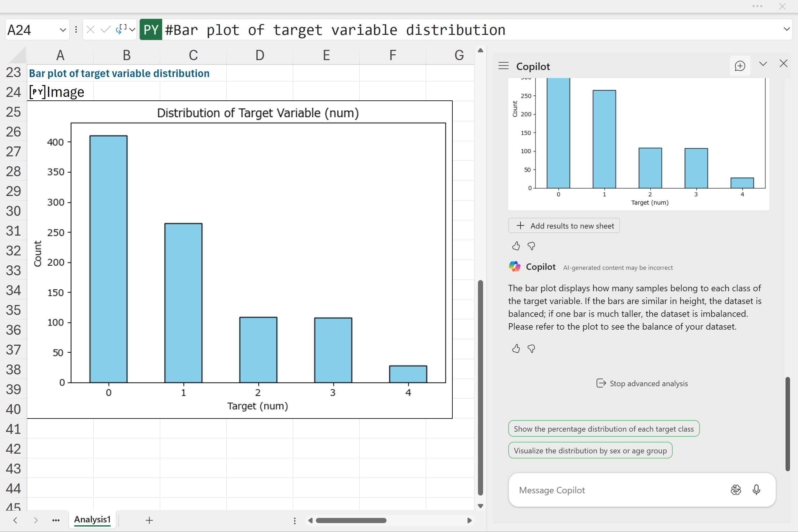Cancel formula entry with X icon
The image size is (798, 532).
tap(90, 30)
